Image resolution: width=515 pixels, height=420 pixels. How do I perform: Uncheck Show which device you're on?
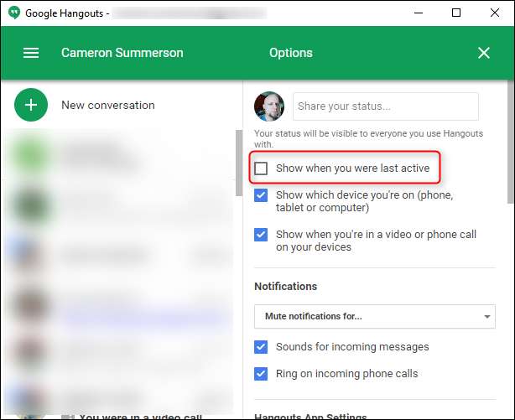[261, 195]
